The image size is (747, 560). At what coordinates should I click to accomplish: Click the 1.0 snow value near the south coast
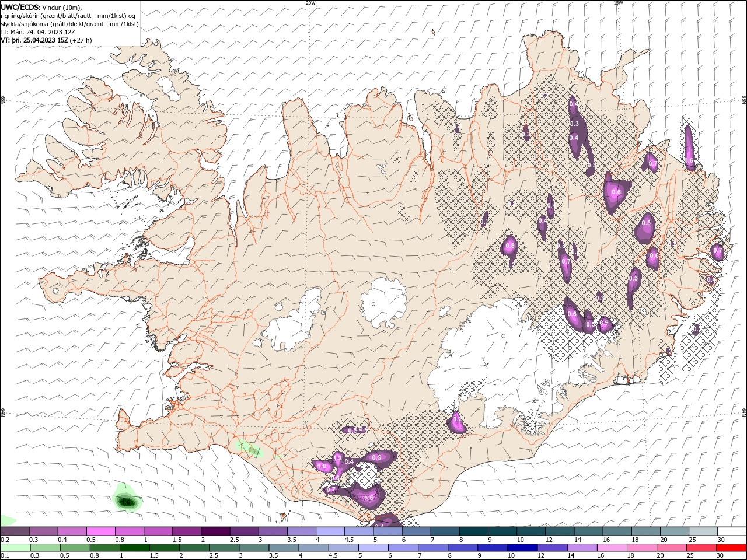click(x=322, y=467)
